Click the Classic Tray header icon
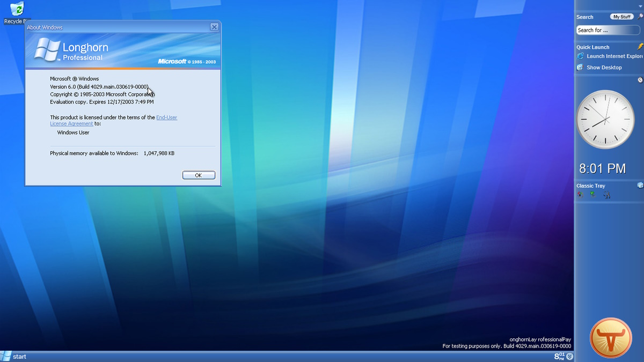This screenshot has height=362, width=644. tap(640, 185)
